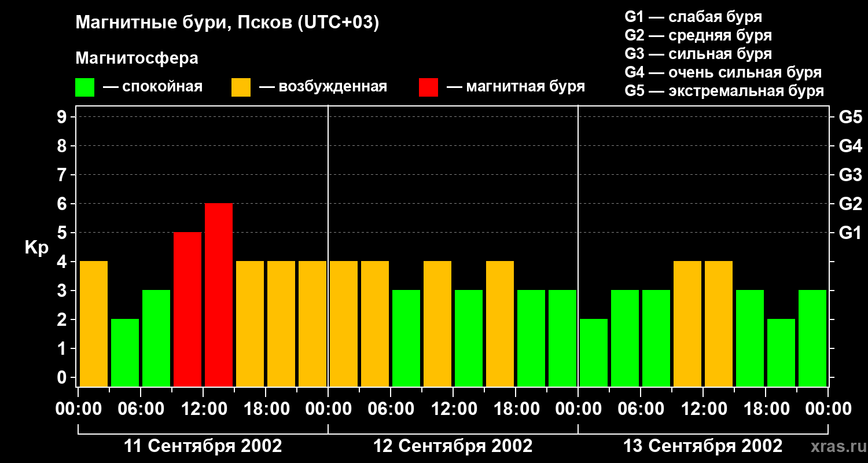Click the red 'магнитная буря' legend swatch
Image resolution: width=868 pixels, height=463 pixels.
[428, 87]
